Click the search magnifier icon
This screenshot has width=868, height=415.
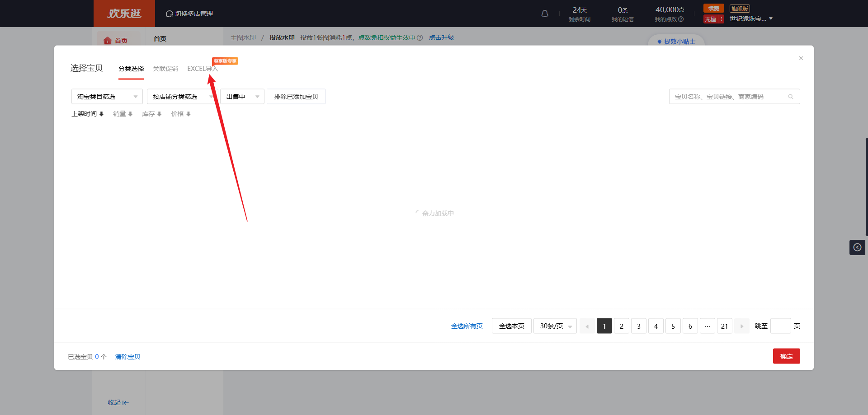791,97
